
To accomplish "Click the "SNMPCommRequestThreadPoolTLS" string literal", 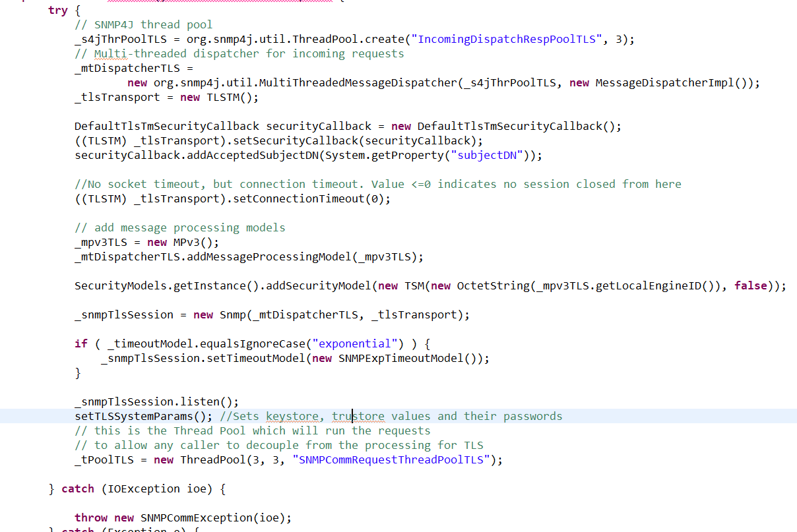I will pos(391,459).
